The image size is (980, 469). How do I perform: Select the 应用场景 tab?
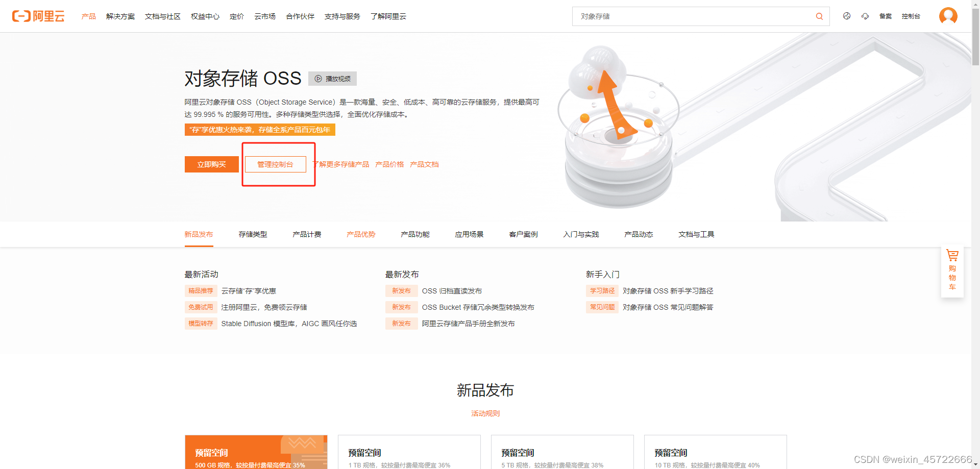pyautogui.click(x=470, y=234)
